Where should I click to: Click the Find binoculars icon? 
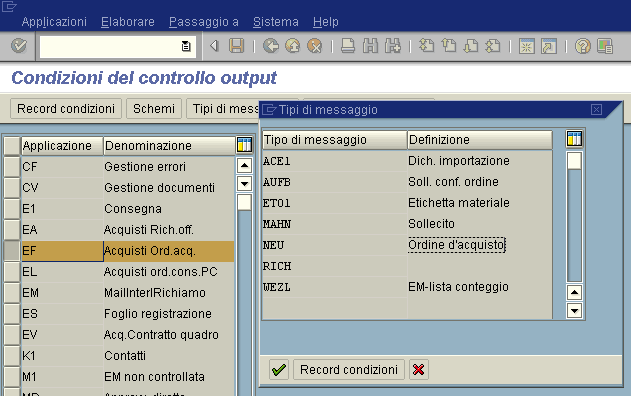pyautogui.click(x=370, y=46)
